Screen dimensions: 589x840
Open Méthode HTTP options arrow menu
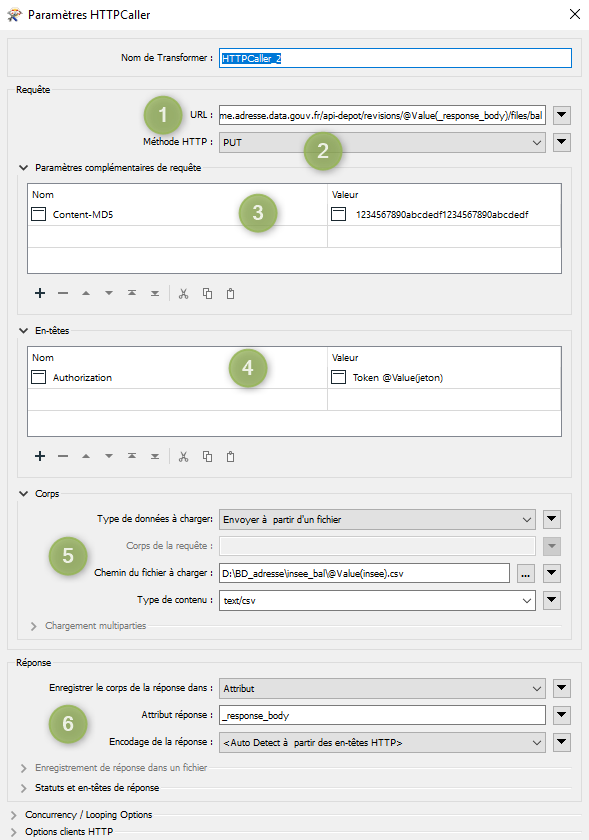(562, 142)
